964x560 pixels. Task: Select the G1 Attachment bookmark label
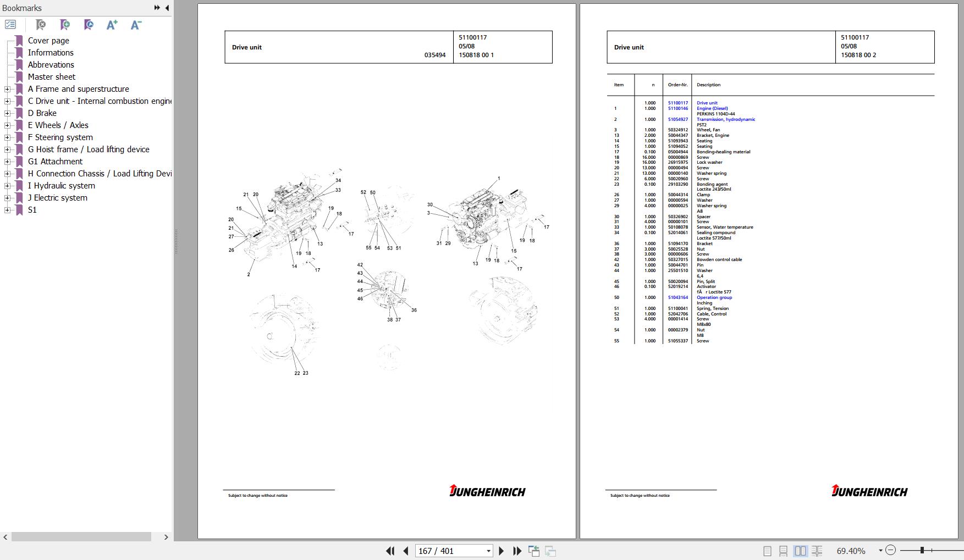click(x=55, y=162)
